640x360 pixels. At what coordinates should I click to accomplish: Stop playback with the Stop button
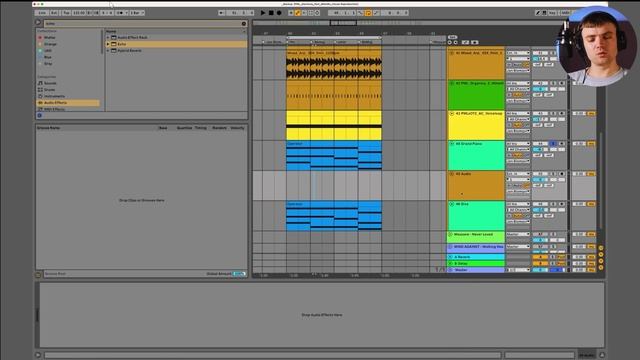tap(271, 13)
